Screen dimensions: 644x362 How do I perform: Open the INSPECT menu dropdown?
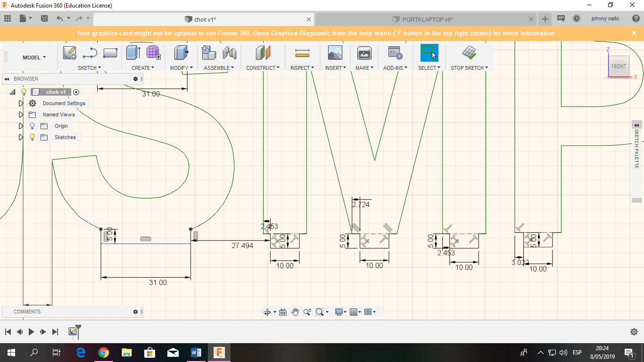302,68
